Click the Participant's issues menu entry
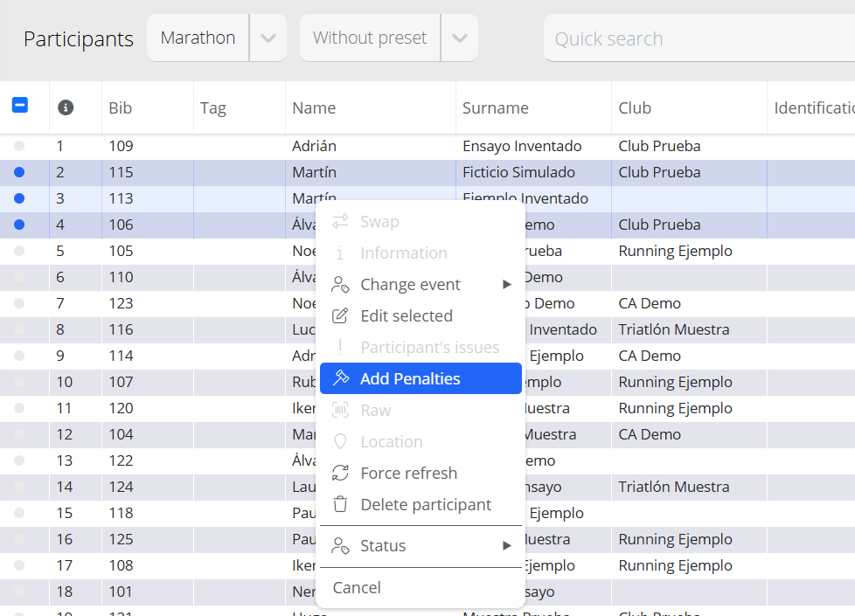Viewport: 855px width, 616px height. pyautogui.click(x=421, y=347)
